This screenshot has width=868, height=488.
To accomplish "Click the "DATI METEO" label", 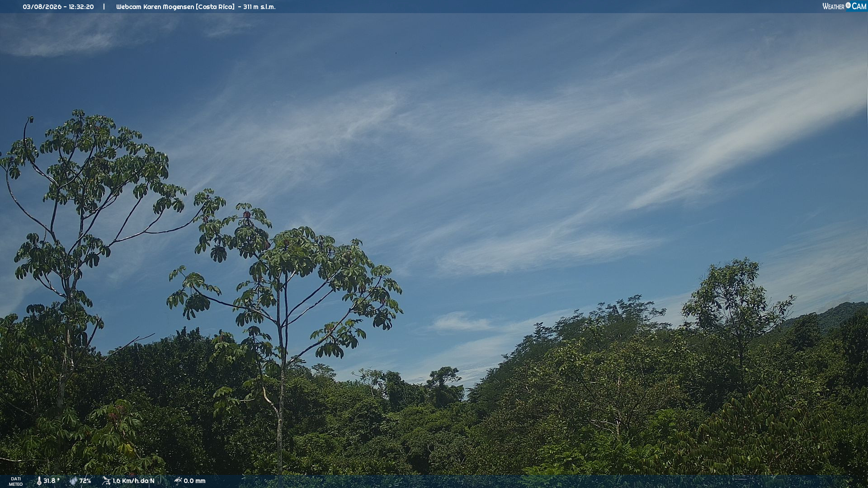I will [16, 482].
